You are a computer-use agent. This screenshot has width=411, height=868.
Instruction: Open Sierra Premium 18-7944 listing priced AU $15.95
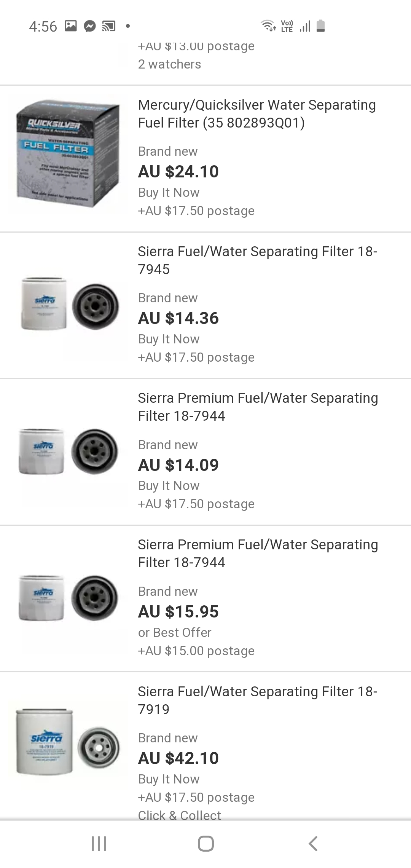pos(205,598)
